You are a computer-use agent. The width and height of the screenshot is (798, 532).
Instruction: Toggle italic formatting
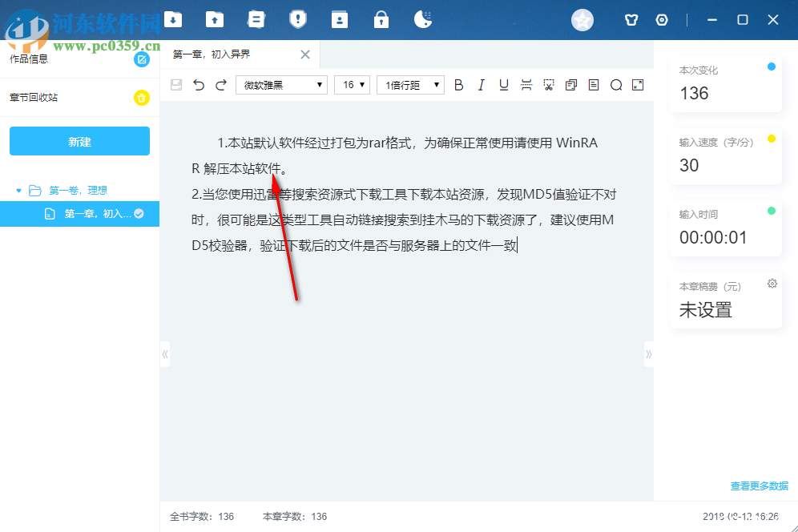pyautogui.click(x=482, y=84)
